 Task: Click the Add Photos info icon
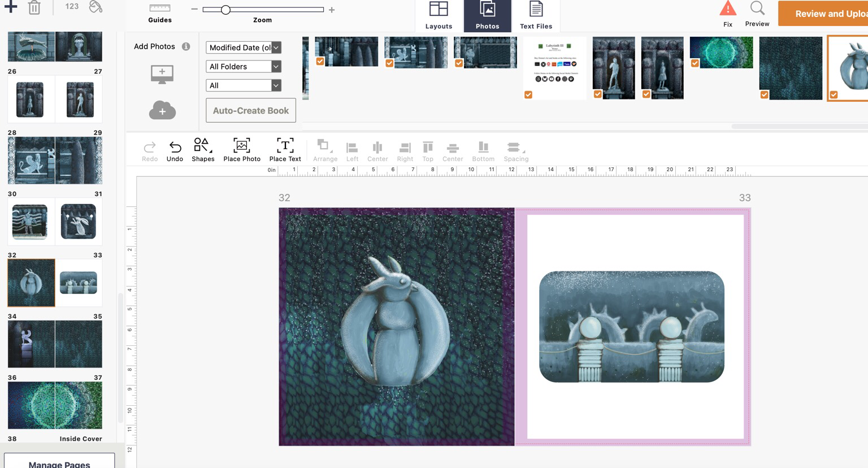[186, 46]
